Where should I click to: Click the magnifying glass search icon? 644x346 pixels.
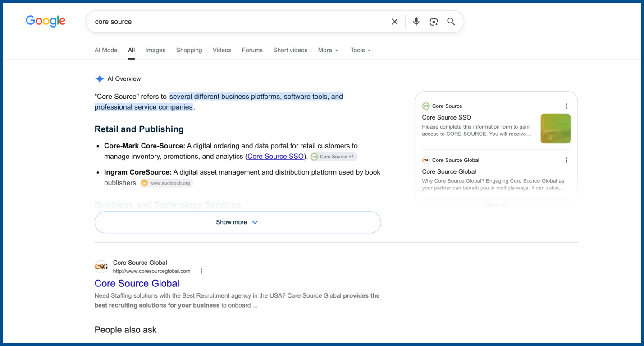[451, 22]
